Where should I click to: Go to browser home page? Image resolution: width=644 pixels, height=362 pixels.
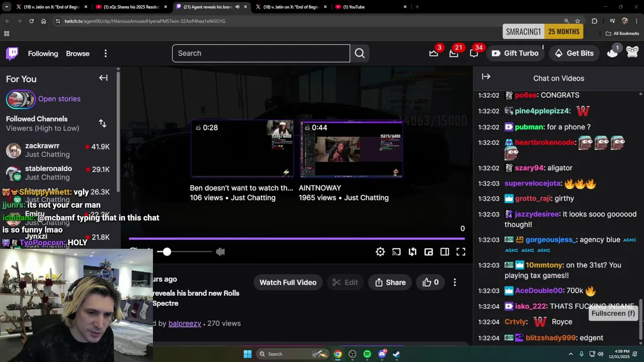pyautogui.click(x=44, y=21)
